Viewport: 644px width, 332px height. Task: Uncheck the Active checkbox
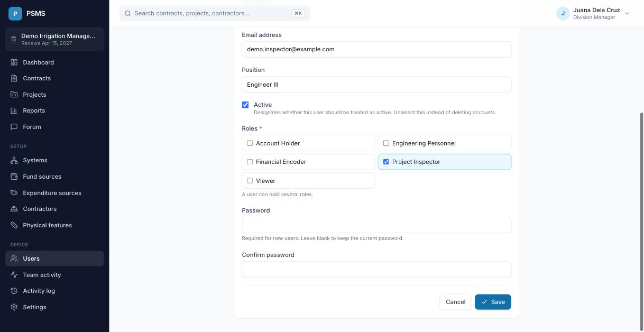(x=245, y=105)
